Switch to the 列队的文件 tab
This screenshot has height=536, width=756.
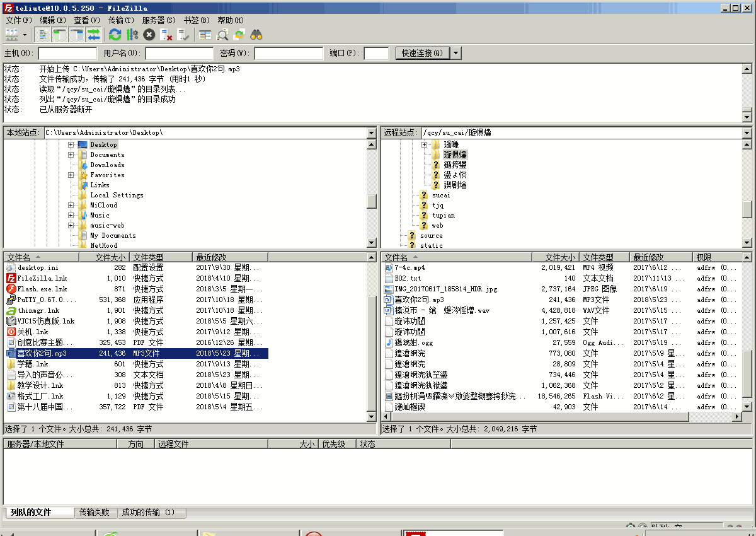(39, 513)
